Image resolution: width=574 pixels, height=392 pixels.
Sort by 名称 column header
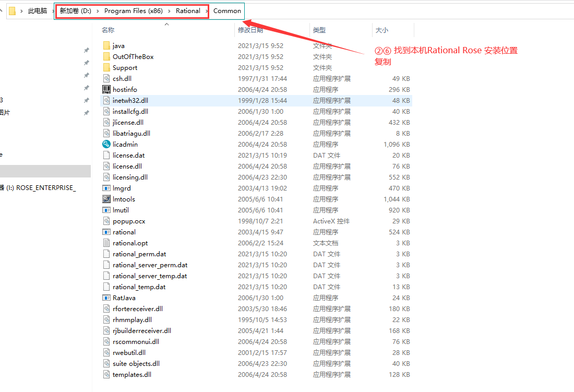[108, 30]
